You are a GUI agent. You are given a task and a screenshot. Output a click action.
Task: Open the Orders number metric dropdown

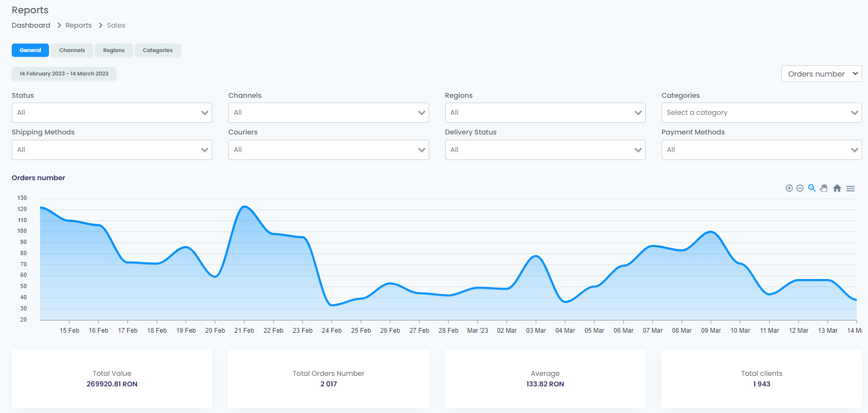(822, 74)
